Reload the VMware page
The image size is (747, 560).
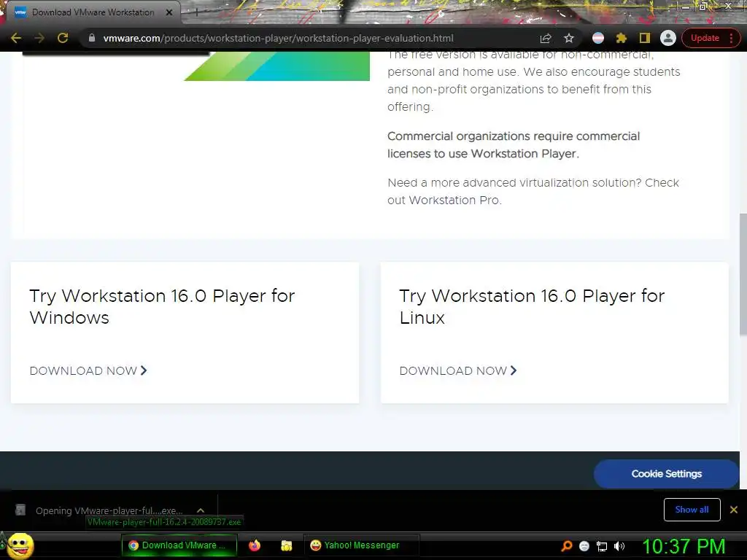pyautogui.click(x=63, y=38)
